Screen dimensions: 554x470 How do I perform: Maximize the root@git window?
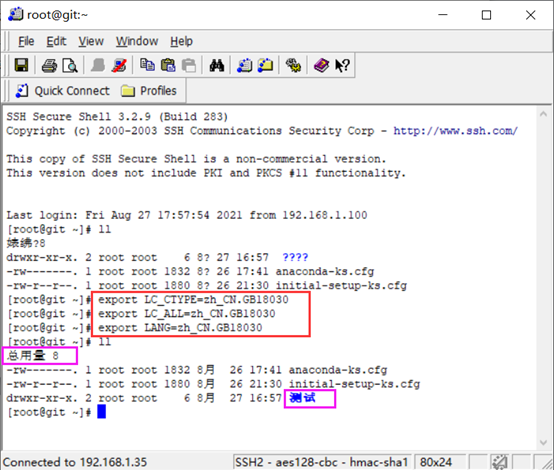(487, 15)
